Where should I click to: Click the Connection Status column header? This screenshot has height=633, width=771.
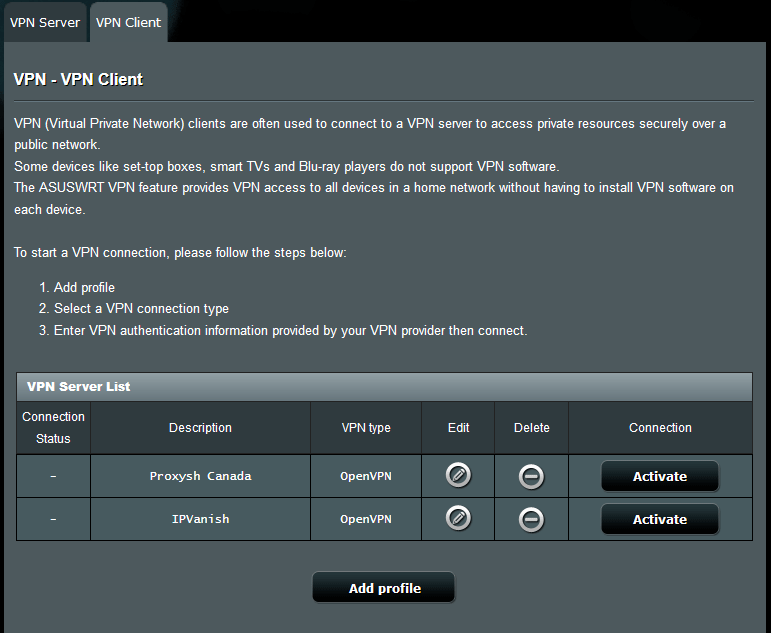coord(53,427)
